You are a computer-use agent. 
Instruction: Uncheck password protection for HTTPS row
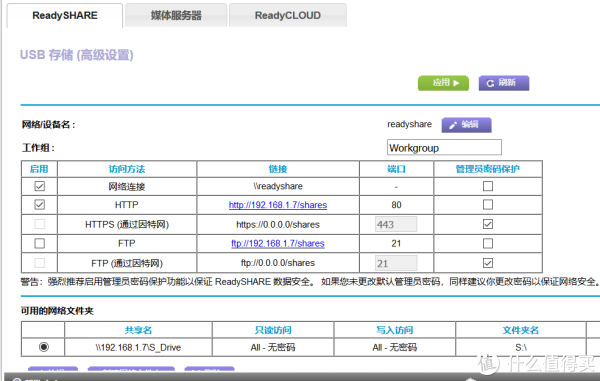(x=488, y=224)
